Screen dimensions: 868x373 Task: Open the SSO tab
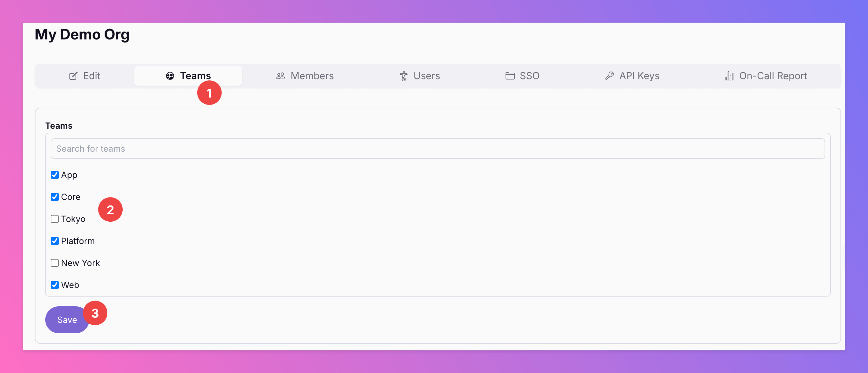point(522,76)
